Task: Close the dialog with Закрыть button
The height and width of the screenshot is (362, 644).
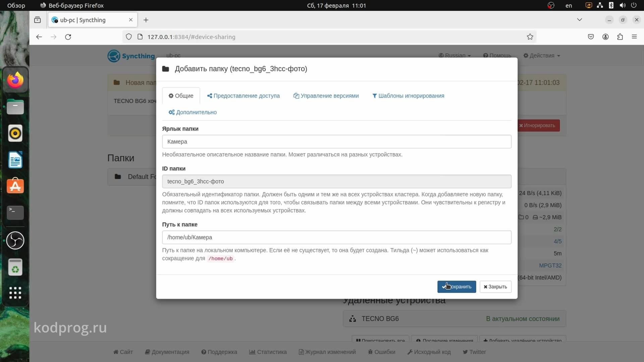Action: 495,287
